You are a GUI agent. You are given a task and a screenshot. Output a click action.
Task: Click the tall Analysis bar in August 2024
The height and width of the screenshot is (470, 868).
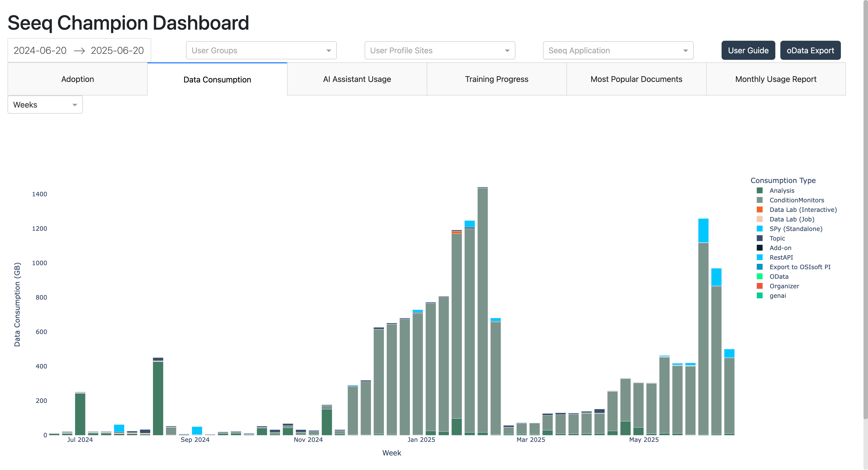pyautogui.click(x=158, y=398)
